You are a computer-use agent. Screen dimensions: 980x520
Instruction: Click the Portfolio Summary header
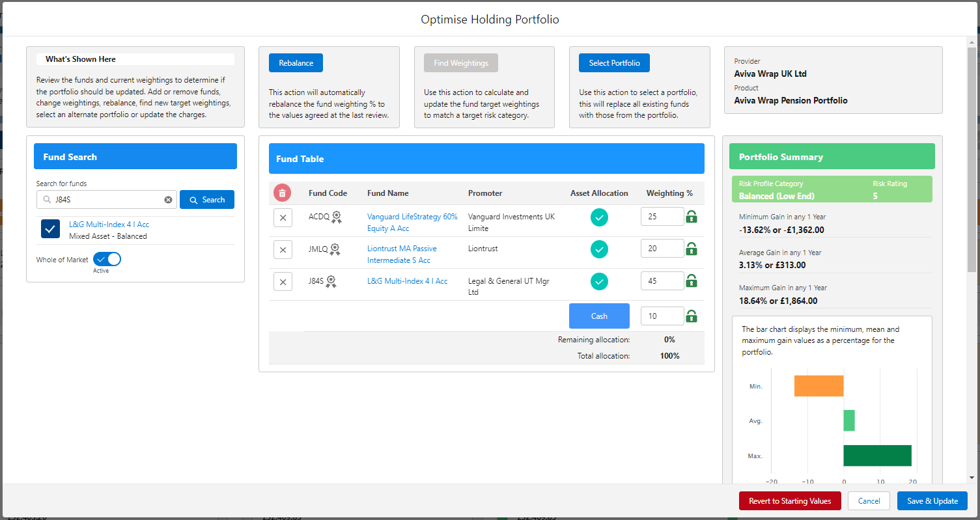[x=832, y=157]
